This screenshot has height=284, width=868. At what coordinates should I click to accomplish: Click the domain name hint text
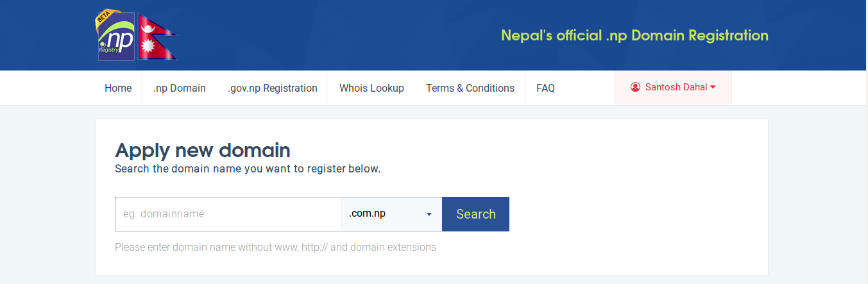[275, 247]
